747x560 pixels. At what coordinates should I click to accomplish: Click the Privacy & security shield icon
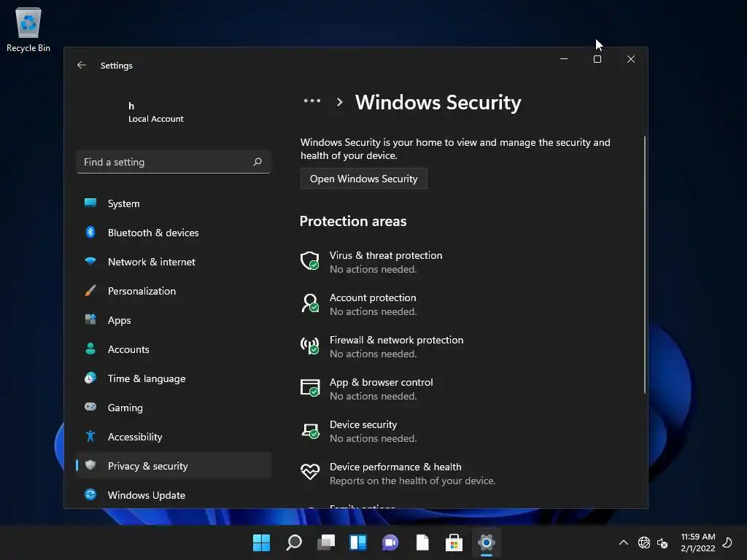(90, 465)
